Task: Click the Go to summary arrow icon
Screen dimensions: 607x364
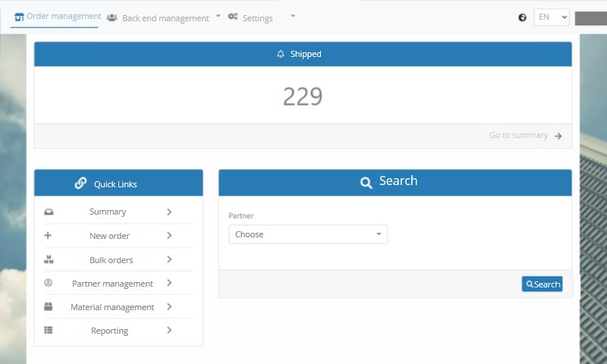Action: (x=558, y=136)
